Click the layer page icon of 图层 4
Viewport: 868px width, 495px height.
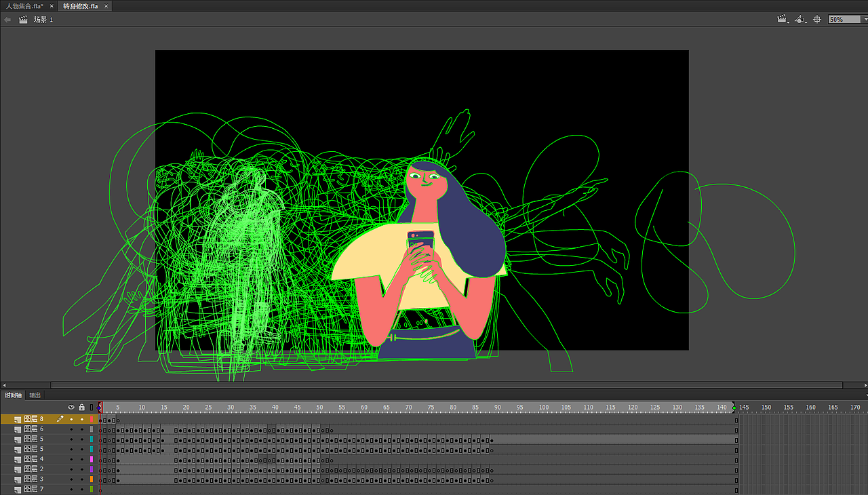18,459
